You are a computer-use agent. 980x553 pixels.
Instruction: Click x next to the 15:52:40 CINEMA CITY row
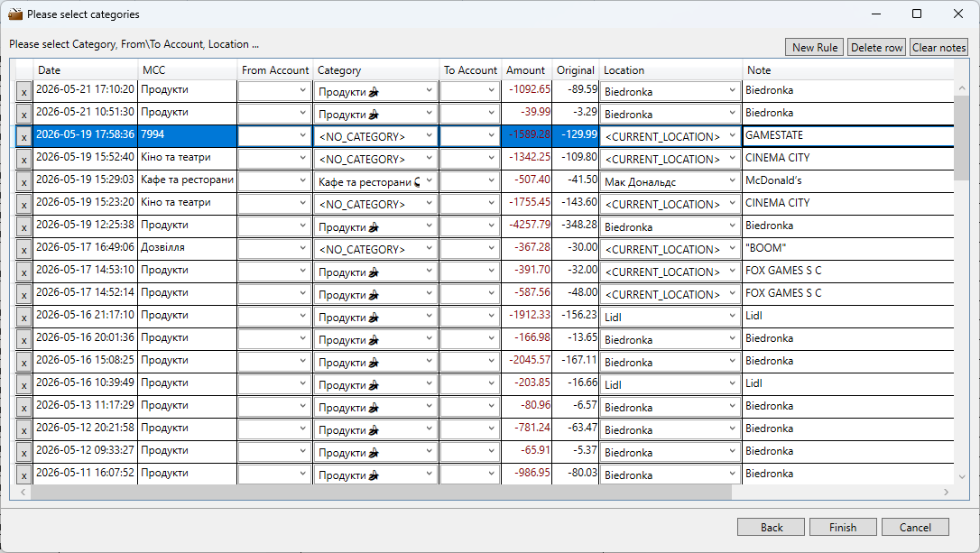click(x=23, y=160)
